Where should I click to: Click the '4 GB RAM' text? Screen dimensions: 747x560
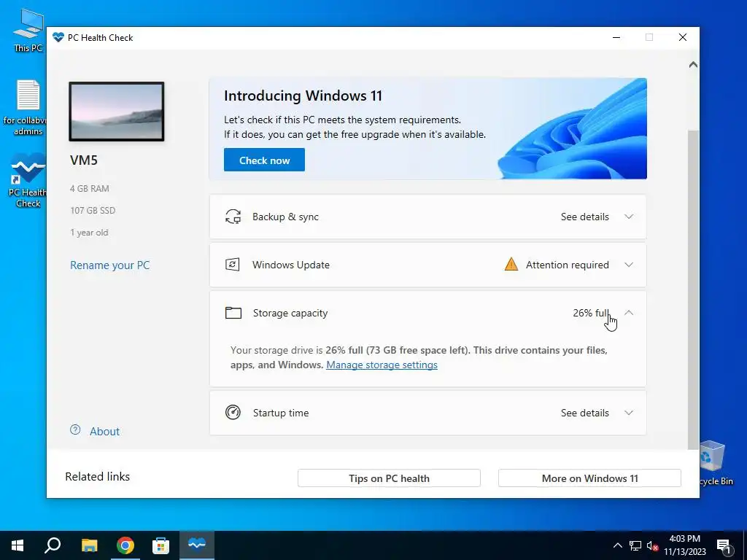[90, 189]
